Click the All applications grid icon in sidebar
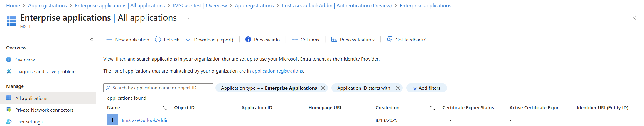The image size is (644, 126). point(9,98)
